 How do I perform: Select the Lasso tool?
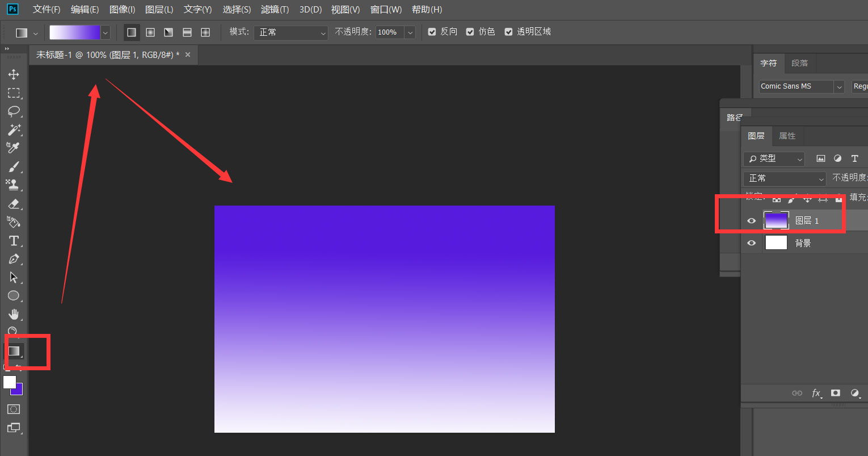[14, 111]
